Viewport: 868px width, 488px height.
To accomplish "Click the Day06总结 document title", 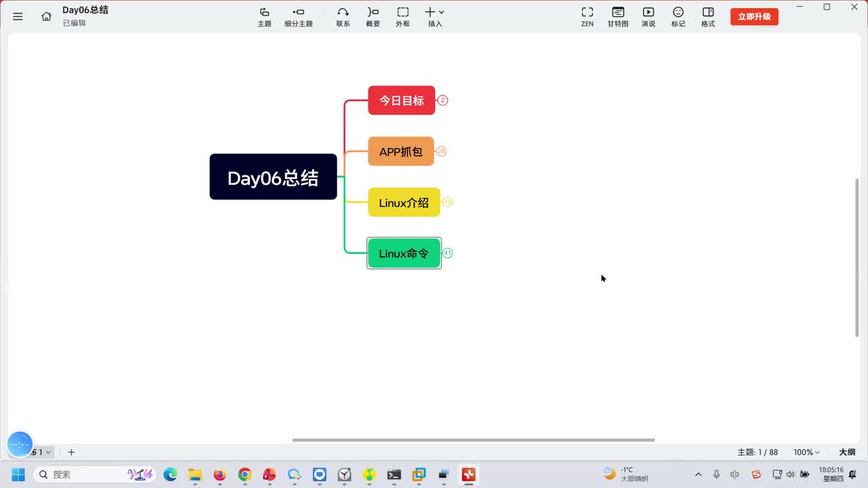I will pos(85,10).
